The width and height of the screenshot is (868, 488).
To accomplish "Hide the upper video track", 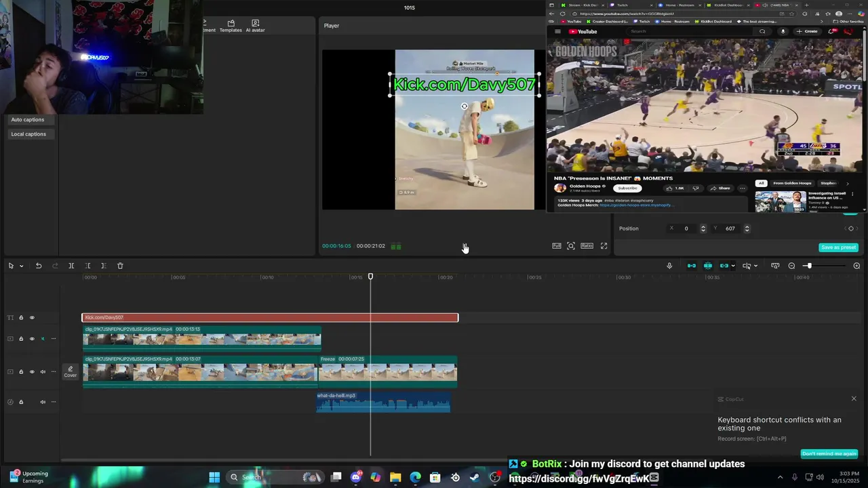I will tap(32, 339).
